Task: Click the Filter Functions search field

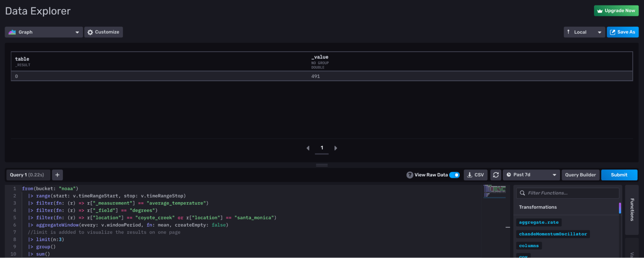Action: 568,193
